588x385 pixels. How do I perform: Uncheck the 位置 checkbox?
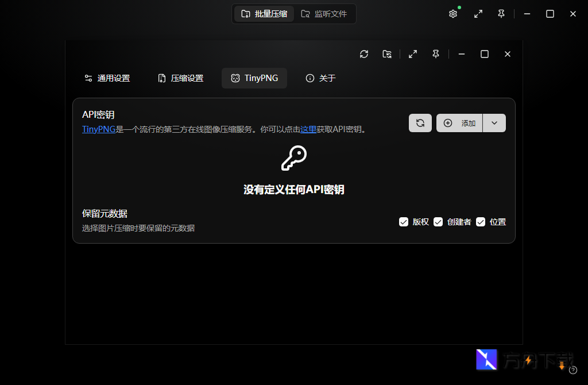point(480,221)
